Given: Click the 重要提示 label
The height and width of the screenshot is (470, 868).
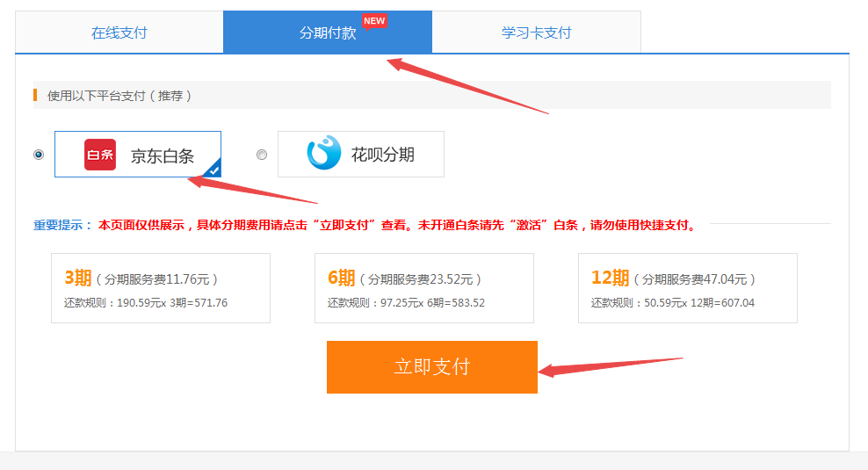Looking at the screenshot, I should (x=62, y=225).
